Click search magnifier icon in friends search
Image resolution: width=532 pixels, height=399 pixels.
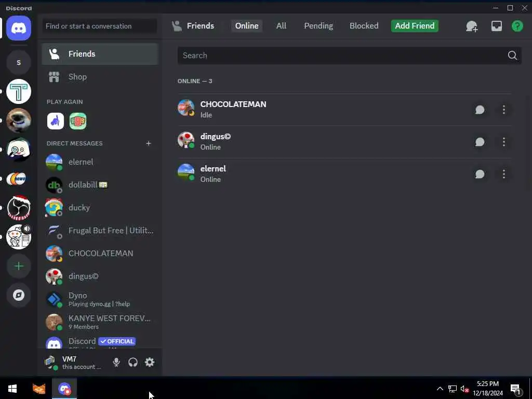pyautogui.click(x=512, y=55)
